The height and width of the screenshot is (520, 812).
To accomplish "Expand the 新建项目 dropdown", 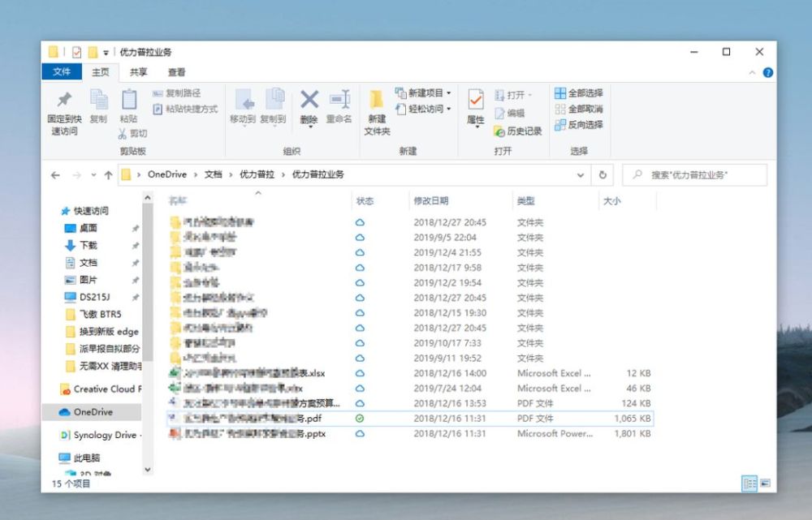I will pyautogui.click(x=448, y=93).
